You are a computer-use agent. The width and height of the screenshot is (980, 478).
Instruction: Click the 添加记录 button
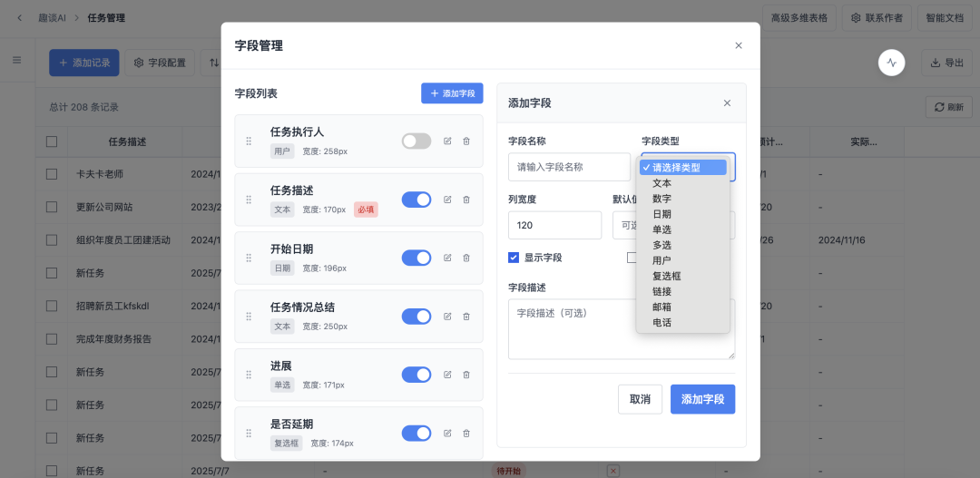click(x=84, y=63)
